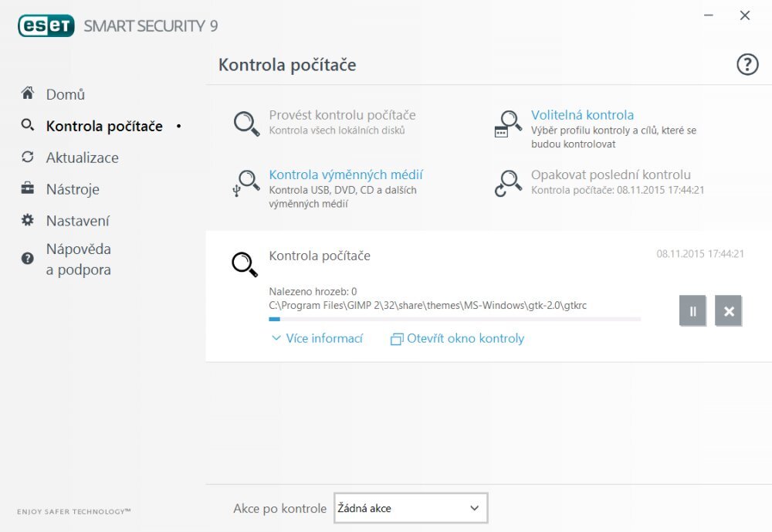The width and height of the screenshot is (772, 532).
Task: Open Otevřít okno kontroly link
Action: [459, 338]
